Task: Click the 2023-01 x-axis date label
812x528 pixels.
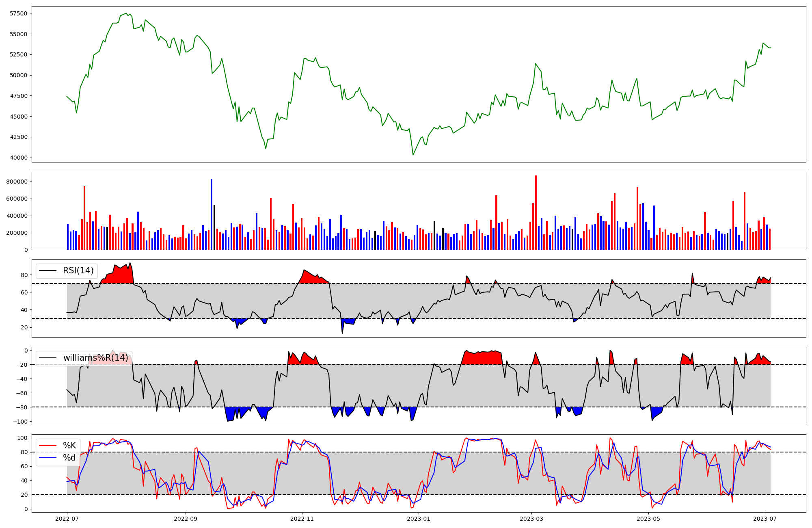Action: pyautogui.click(x=419, y=519)
